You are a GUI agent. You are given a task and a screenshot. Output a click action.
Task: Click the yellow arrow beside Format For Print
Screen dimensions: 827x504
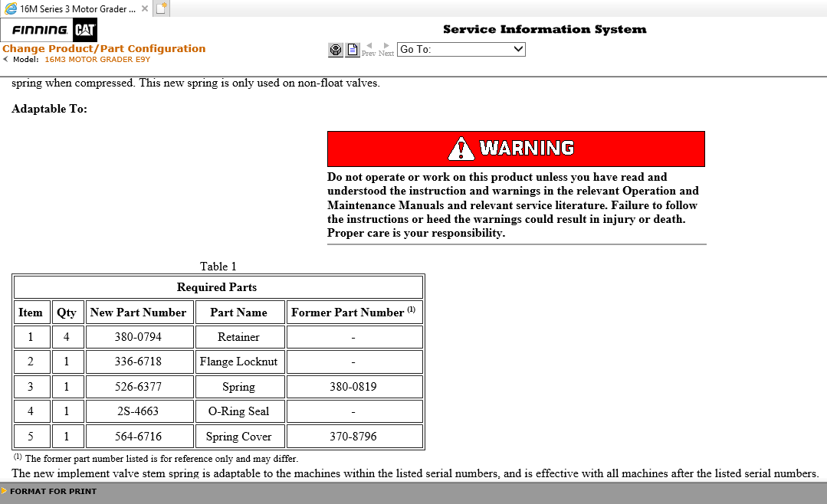coord(5,491)
